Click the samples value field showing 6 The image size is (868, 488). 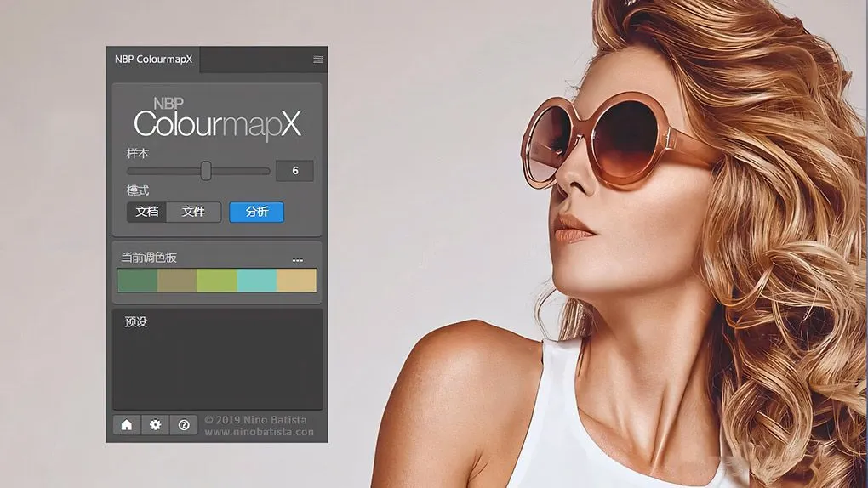[295, 171]
